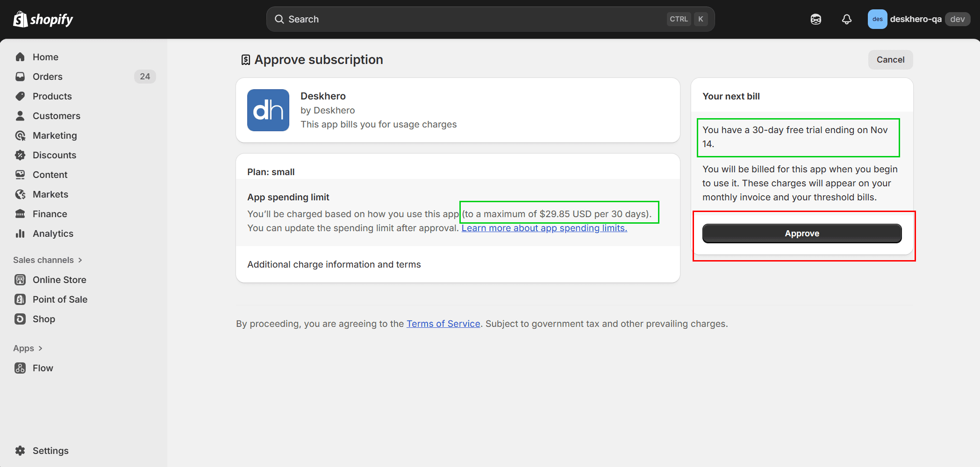Screen dimensions: 980x467
Task: Expand Additional charge information and terms
Action: click(x=334, y=264)
